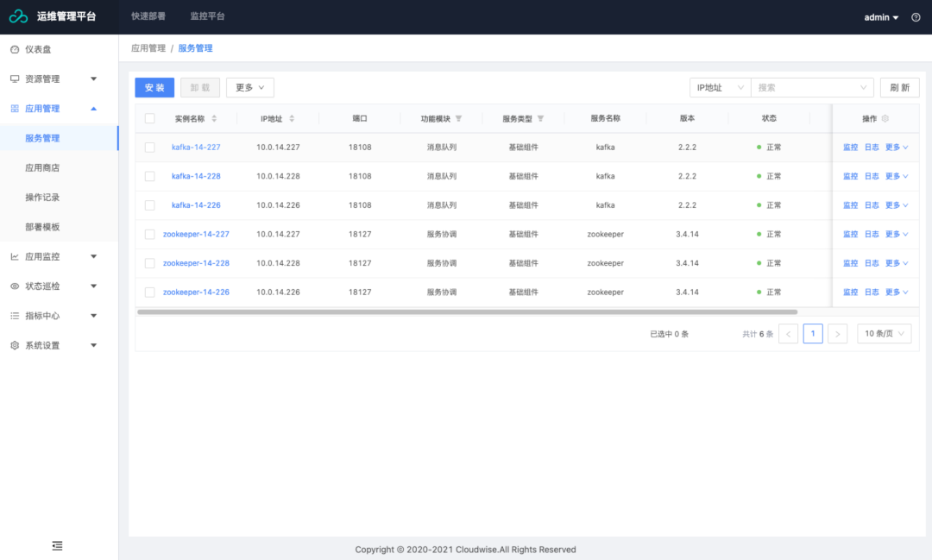
Task: Check the zookeeper-14-227 row checkbox
Action: 150,235
